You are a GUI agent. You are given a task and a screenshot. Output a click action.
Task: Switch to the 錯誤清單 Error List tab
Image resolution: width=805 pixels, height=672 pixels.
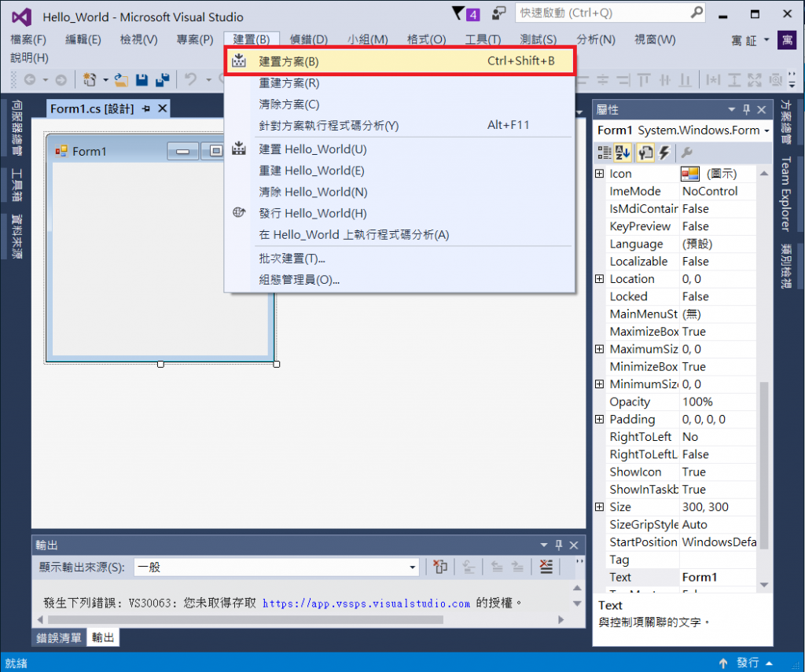point(58,637)
